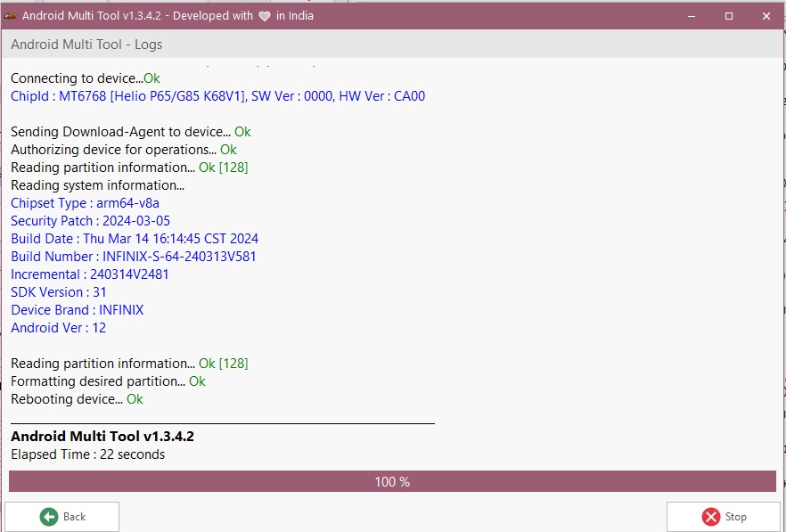Click 'Device Brand : INFINIX' line
Image resolution: width=786 pixels, height=532 pixels.
point(78,310)
